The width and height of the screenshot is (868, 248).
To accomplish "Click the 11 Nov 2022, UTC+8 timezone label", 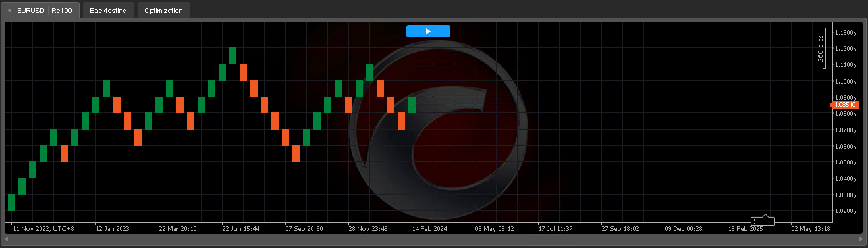I will point(43,229).
